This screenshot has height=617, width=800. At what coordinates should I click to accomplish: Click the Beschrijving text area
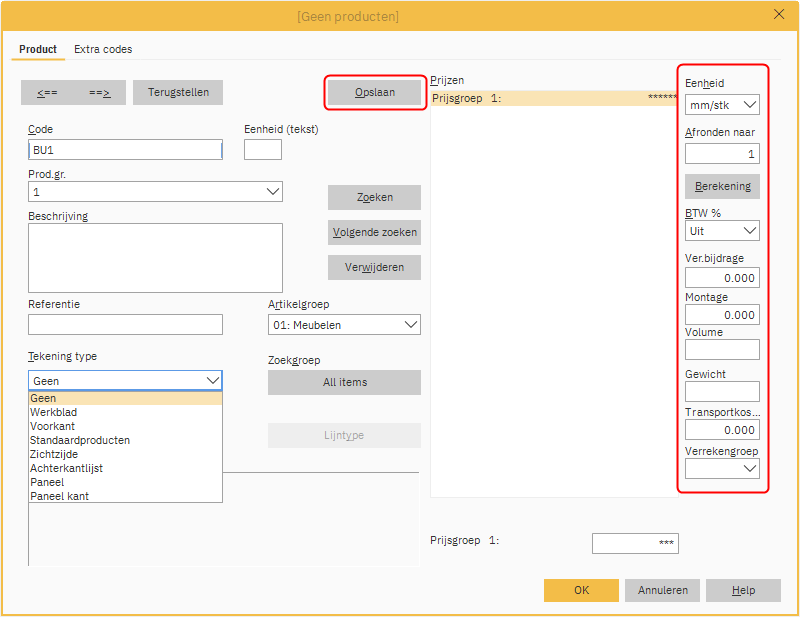tap(155, 257)
